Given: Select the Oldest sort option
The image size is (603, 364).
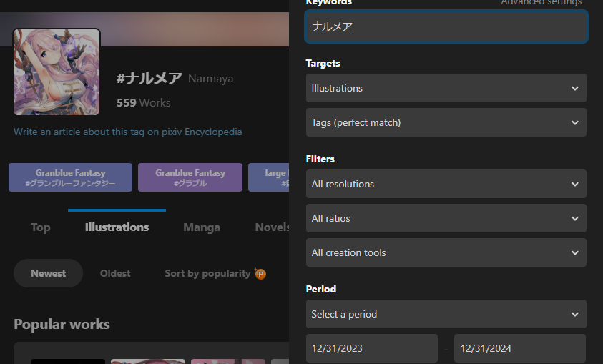Looking at the screenshot, I should tap(115, 273).
